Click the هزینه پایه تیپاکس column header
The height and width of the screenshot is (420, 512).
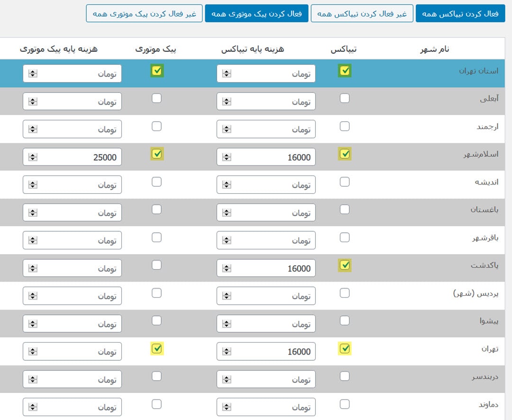(253, 49)
